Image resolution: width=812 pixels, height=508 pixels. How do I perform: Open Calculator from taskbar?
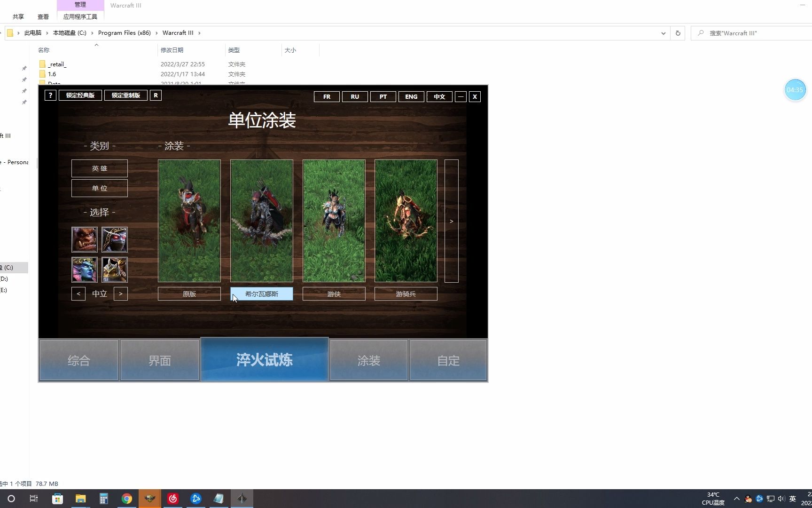coord(104,499)
